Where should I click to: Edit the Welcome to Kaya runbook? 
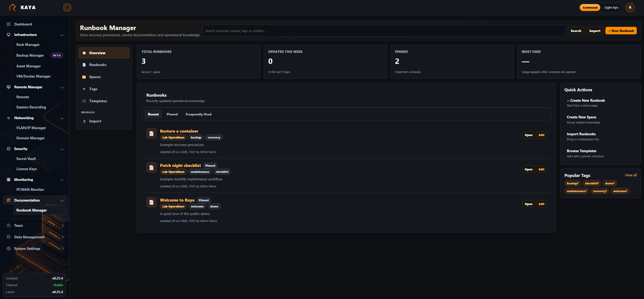click(541, 204)
